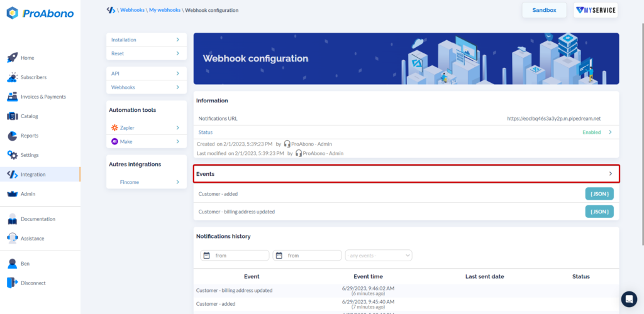Image resolution: width=644 pixels, height=314 pixels.
Task: Click Event column header
Action: (x=252, y=277)
